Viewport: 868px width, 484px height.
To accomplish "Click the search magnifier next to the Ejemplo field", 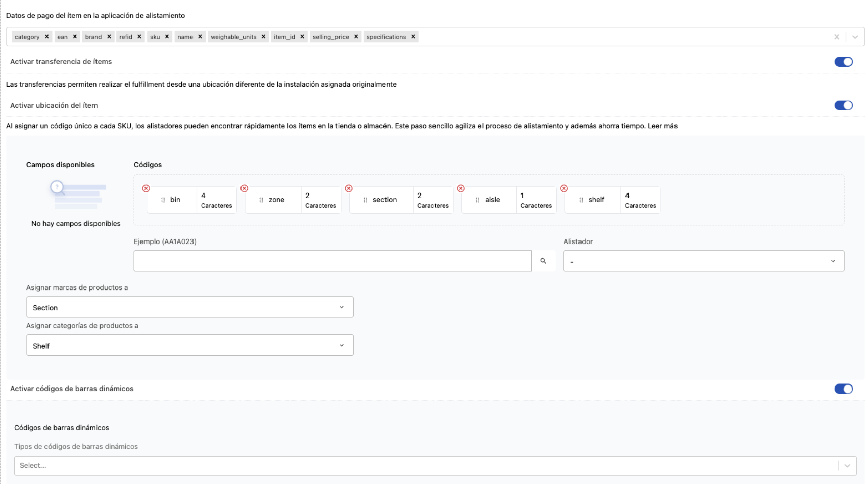I will pos(544,261).
